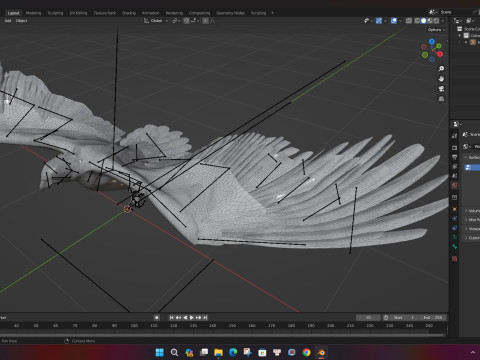
Task: Open the Animation workspace tab
Action: [x=151, y=13]
